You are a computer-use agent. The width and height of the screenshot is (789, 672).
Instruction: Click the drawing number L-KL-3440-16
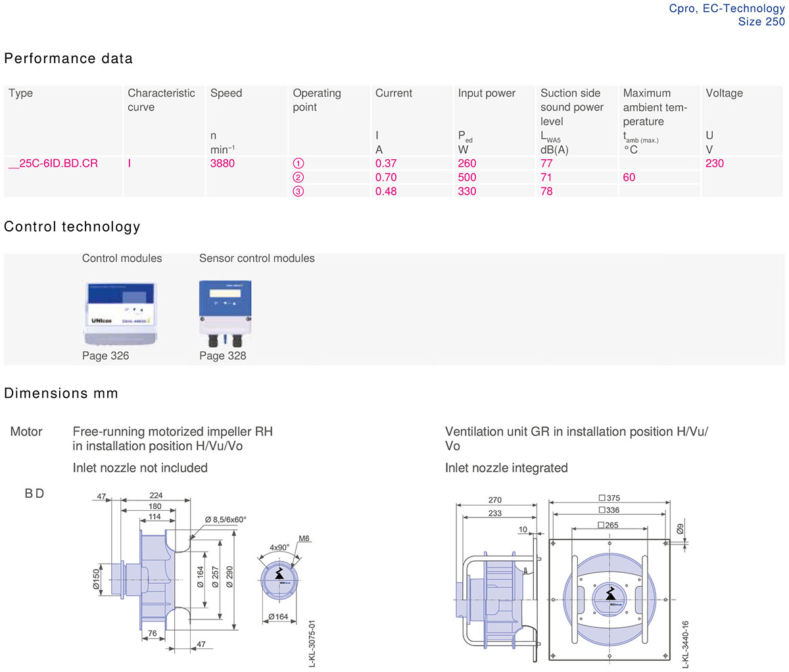pos(685,644)
